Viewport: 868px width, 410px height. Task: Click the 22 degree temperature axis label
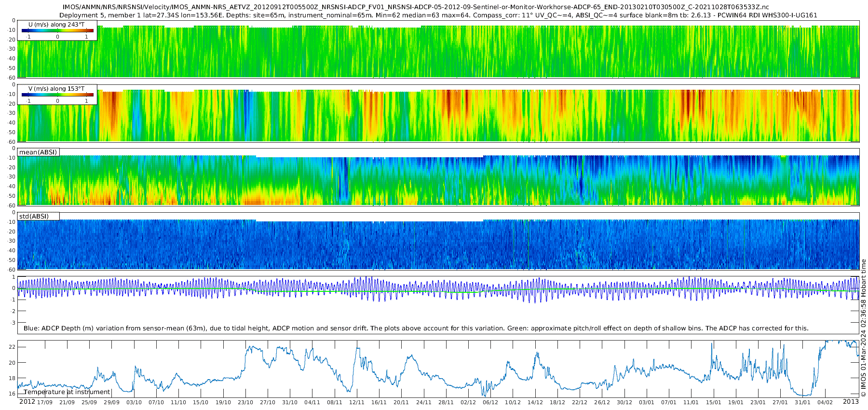point(12,347)
